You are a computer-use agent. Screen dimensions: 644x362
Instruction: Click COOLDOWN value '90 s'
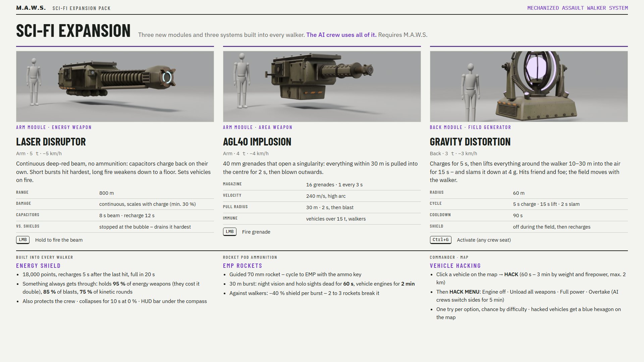click(518, 216)
